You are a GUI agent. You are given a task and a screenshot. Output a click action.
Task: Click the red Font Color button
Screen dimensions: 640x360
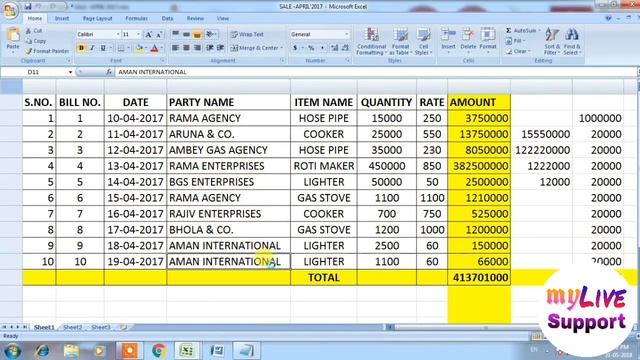tap(154, 48)
